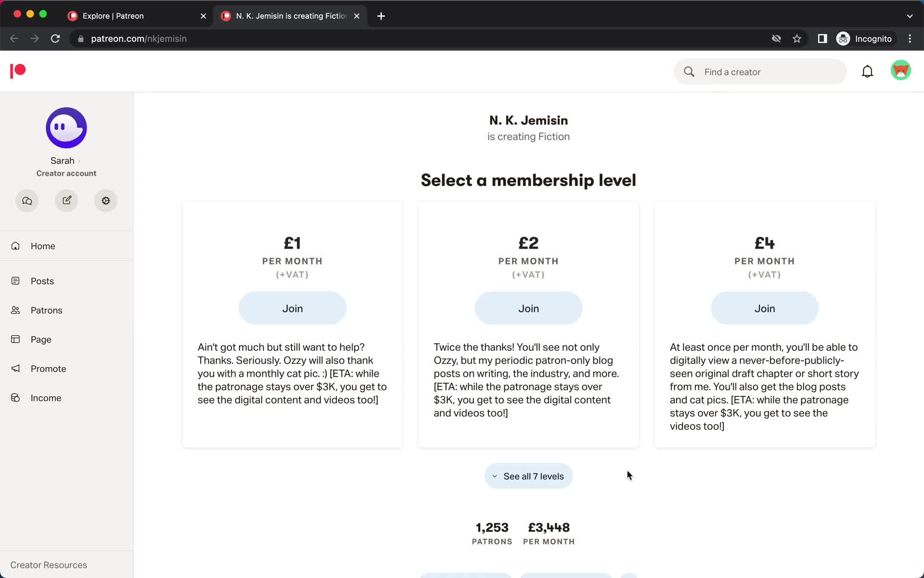This screenshot has width=924, height=578.
Task: Open Page in the sidebar
Action: click(66, 339)
